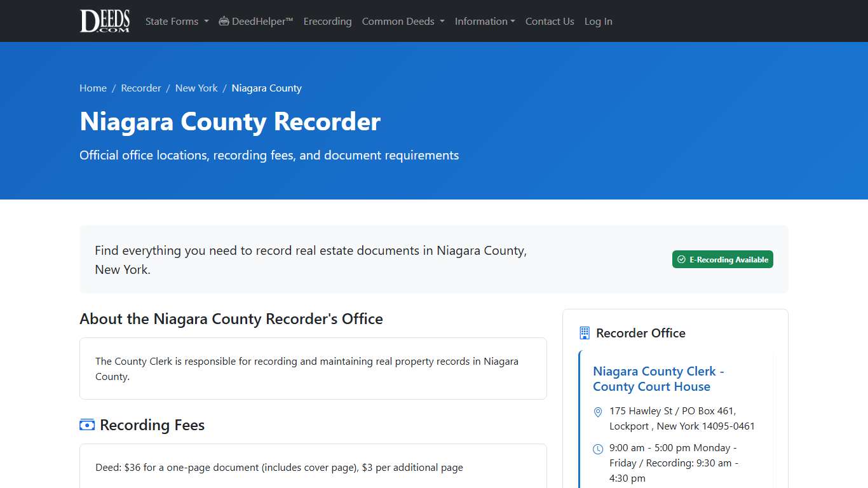Open the Contact Us page
The image size is (868, 488).
coord(549,21)
